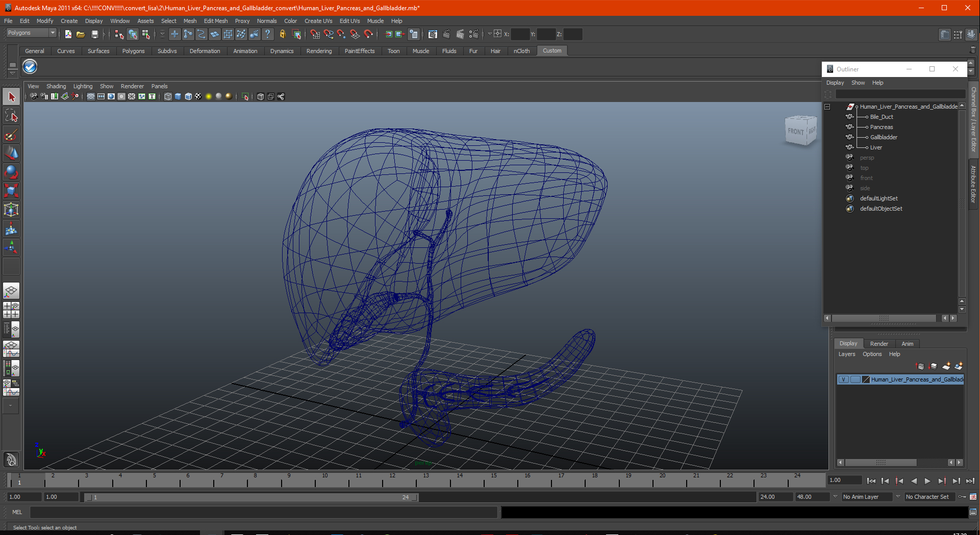Select the Pancreas node in Outliner
This screenshot has height=535, width=980.
point(882,127)
